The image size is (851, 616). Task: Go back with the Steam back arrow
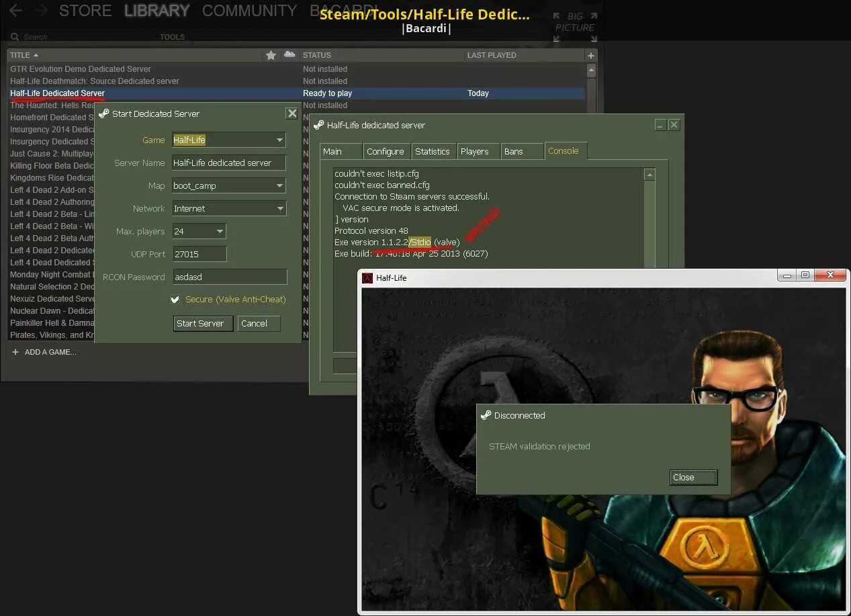[x=15, y=10]
